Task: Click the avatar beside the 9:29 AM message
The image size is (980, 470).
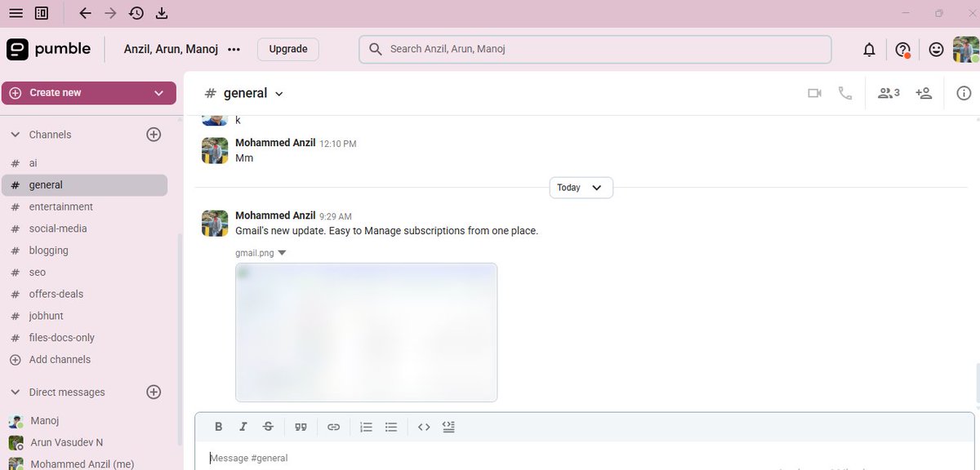Action: pyautogui.click(x=215, y=224)
